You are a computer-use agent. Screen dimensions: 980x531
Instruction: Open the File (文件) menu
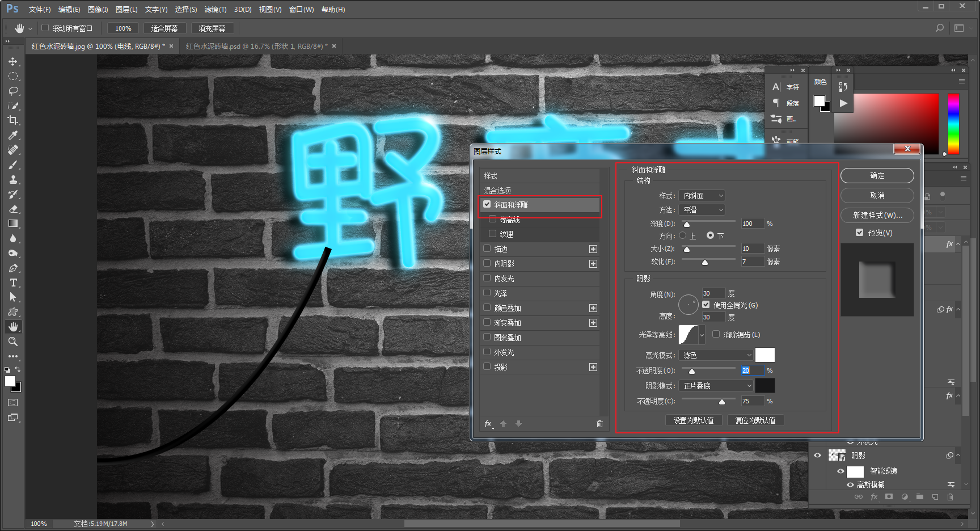point(40,10)
